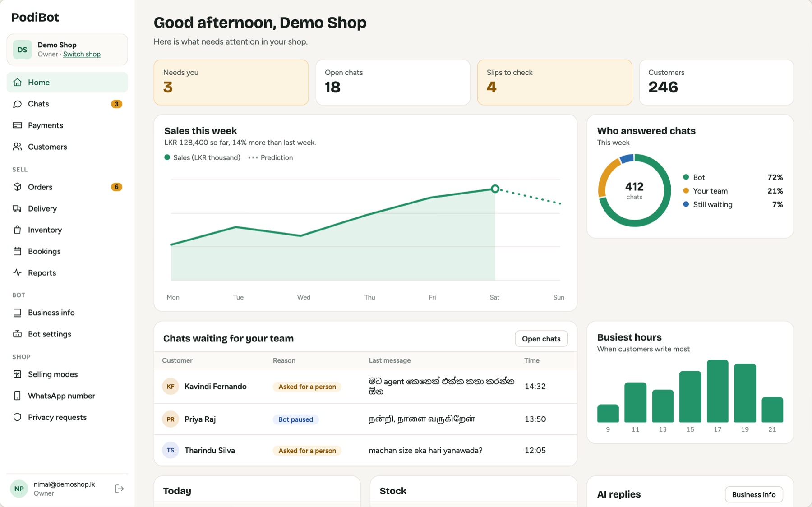Click the Reason column header

tap(284, 360)
